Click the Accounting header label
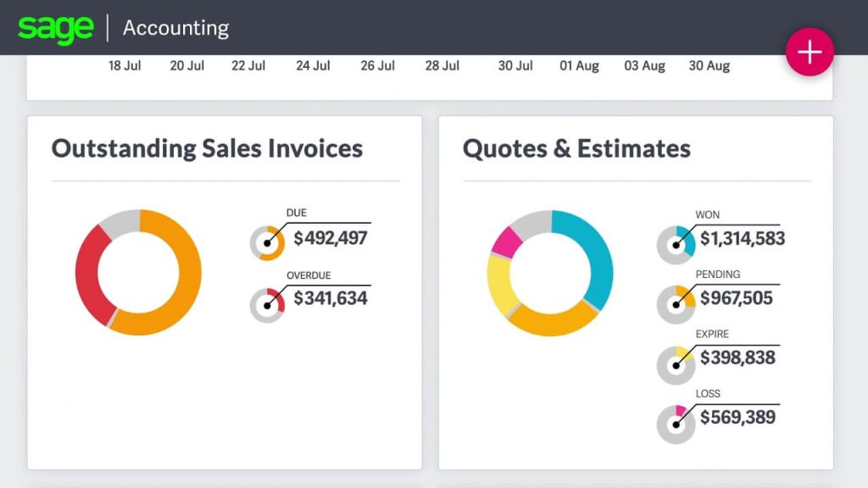 pos(176,28)
